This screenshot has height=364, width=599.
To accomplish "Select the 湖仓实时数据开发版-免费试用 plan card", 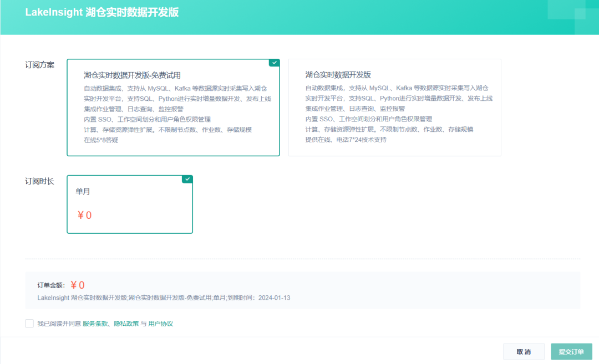I will pyautogui.click(x=173, y=107).
